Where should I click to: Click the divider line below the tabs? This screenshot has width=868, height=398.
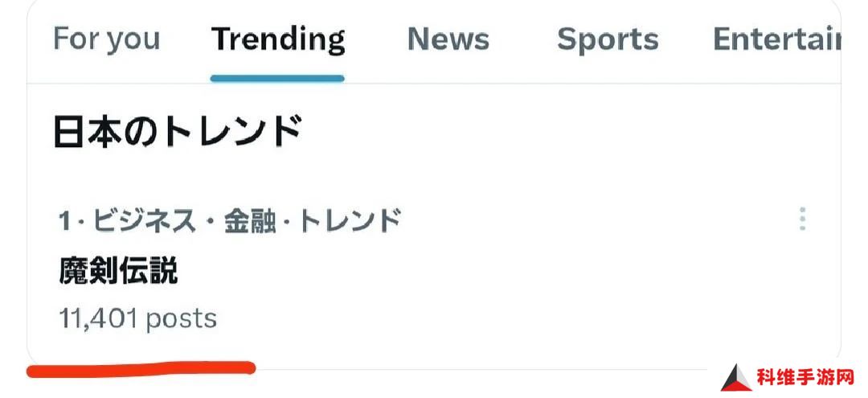coord(434,84)
